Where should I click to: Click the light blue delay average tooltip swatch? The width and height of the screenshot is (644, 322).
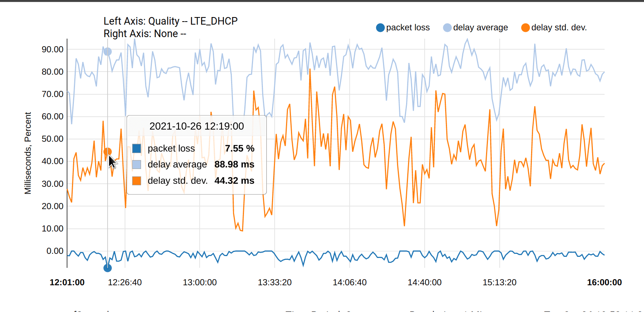pos(137,164)
